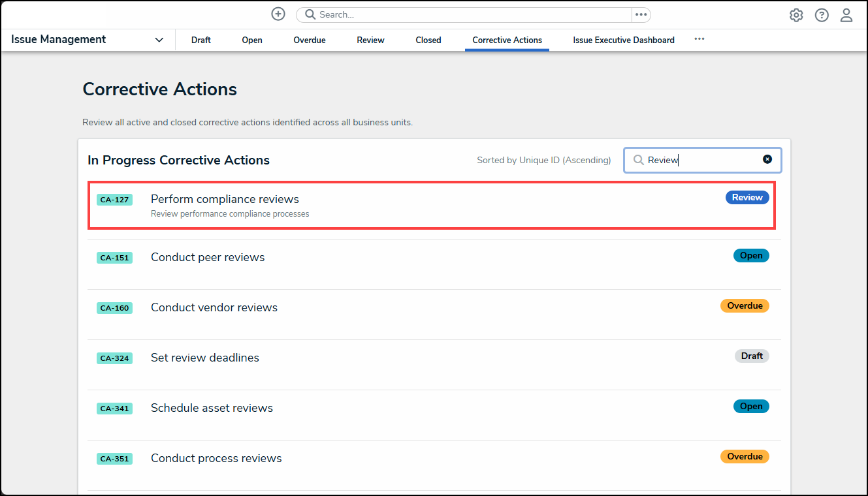Viewport: 868px width, 496px height.
Task: Click the Review status badge on CA-127
Action: [747, 197]
